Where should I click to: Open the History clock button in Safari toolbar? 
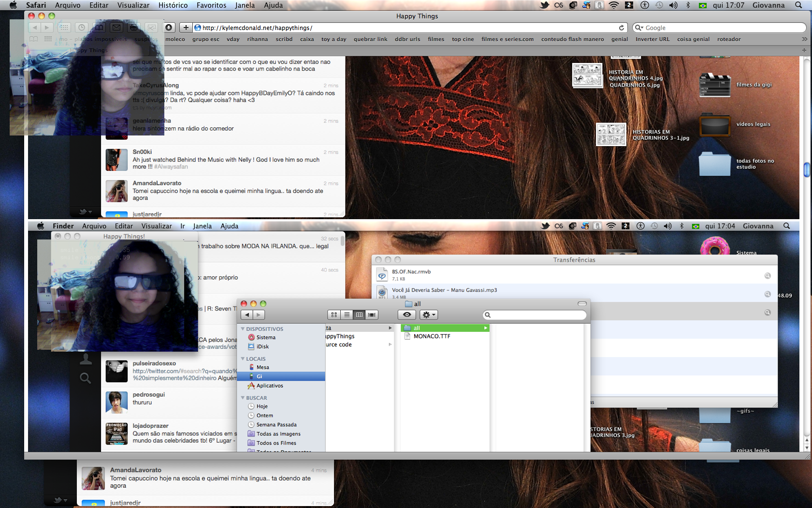(82, 28)
